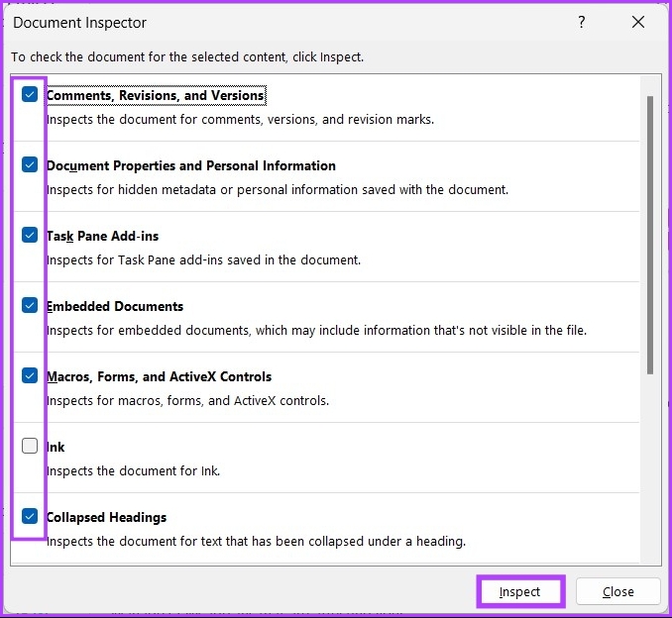
Task: Click the 'Embedded Documents' label text
Action: pos(114,307)
